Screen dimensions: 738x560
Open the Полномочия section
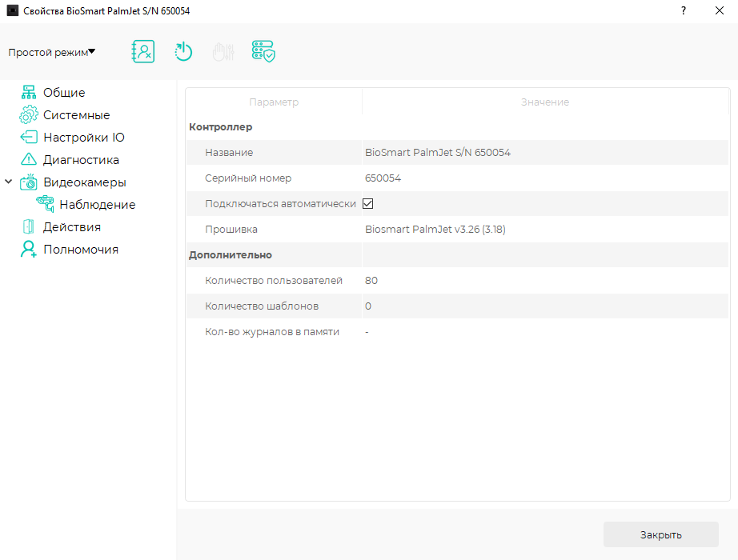pyautogui.click(x=81, y=250)
